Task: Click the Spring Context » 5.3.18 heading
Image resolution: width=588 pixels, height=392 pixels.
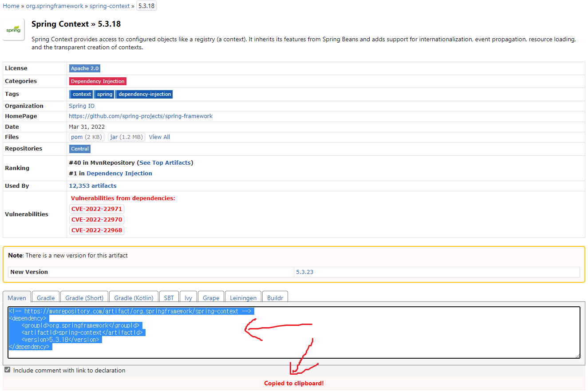Action: (x=76, y=24)
